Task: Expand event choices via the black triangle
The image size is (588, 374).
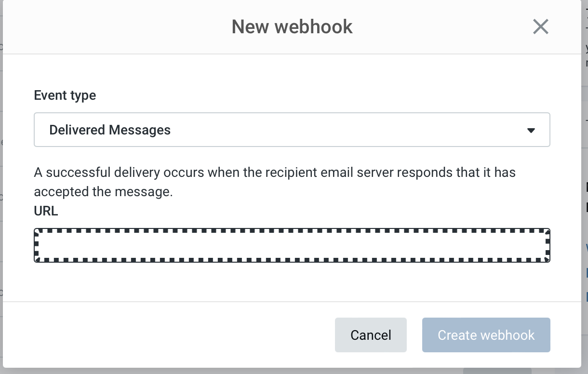Action: [x=531, y=130]
